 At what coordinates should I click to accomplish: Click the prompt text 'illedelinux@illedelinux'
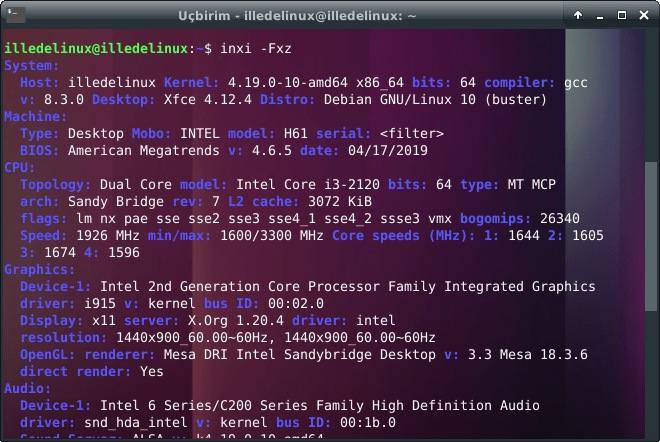[96, 48]
